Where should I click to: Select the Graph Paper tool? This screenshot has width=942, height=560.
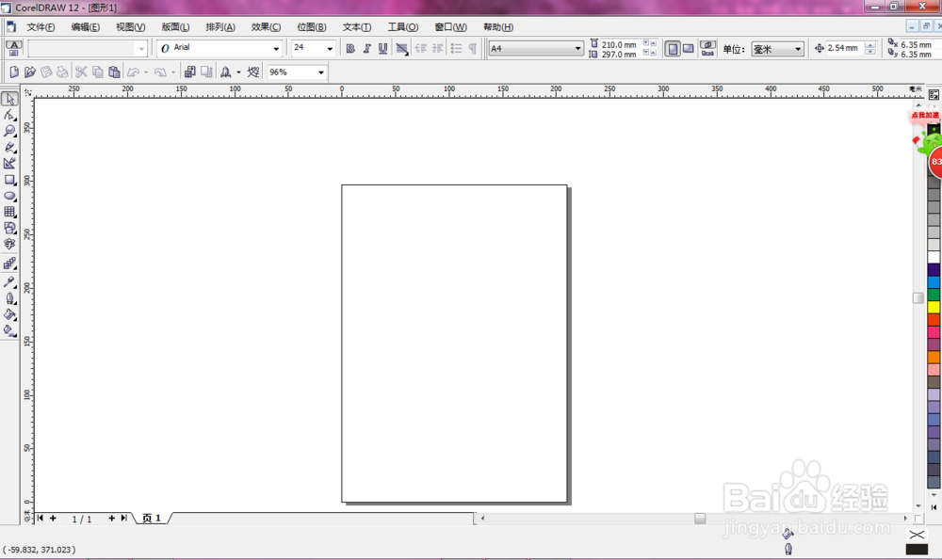pos(9,212)
